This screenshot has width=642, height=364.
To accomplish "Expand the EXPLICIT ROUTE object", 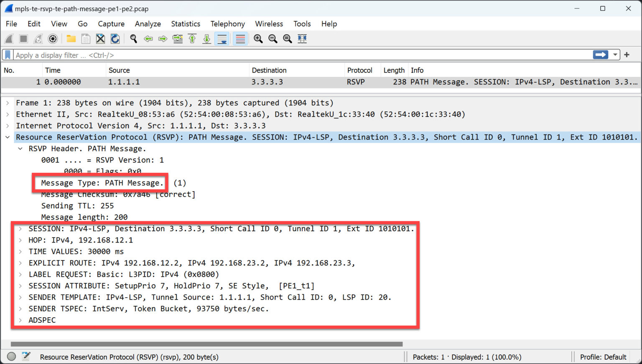I will (x=20, y=263).
